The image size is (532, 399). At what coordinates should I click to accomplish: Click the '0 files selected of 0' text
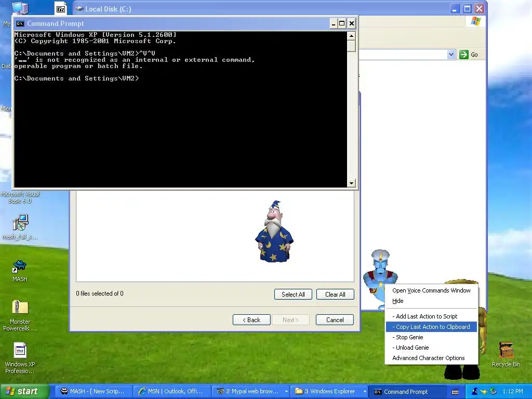[x=100, y=294]
